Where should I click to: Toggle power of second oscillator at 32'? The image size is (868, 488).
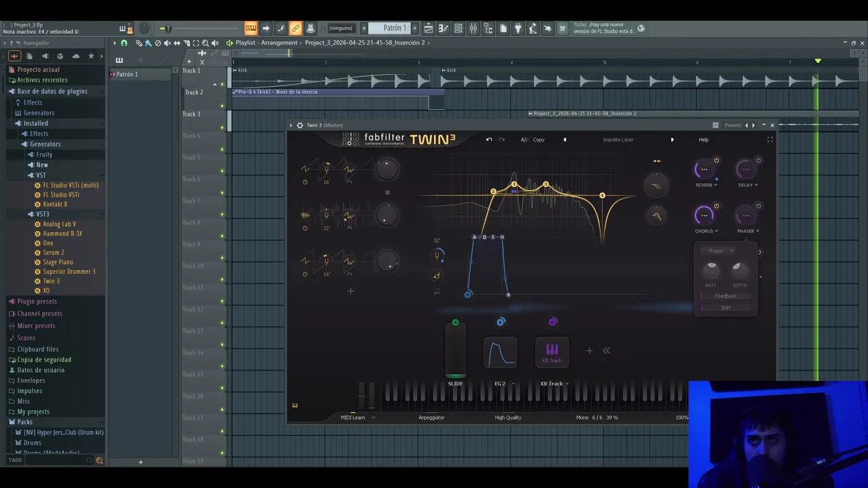[305, 228]
